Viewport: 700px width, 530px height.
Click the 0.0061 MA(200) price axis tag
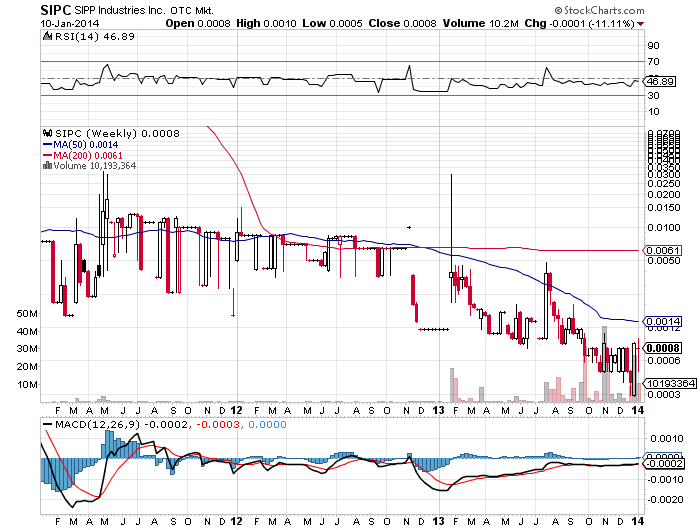pos(660,249)
